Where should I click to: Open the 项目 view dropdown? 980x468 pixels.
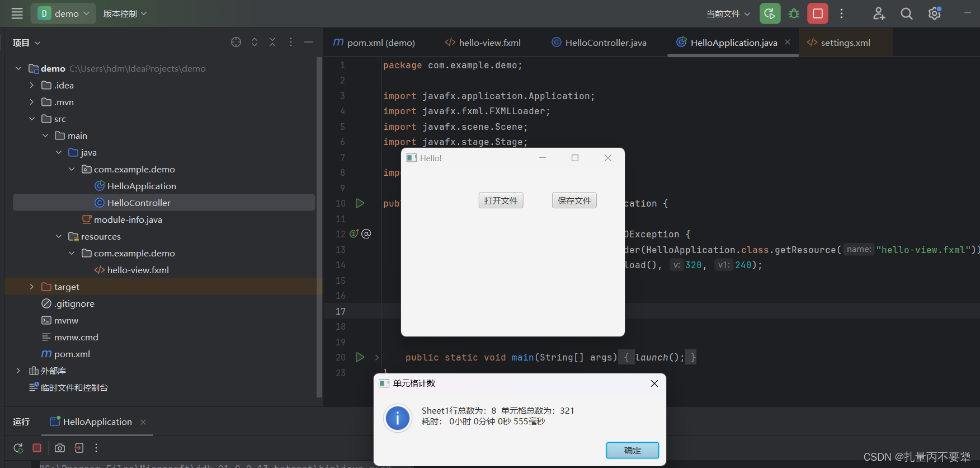pos(27,43)
